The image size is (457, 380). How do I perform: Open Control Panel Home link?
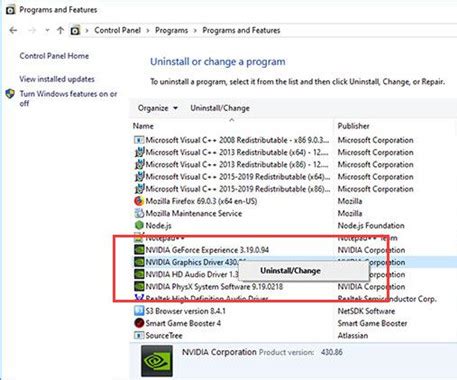point(54,56)
